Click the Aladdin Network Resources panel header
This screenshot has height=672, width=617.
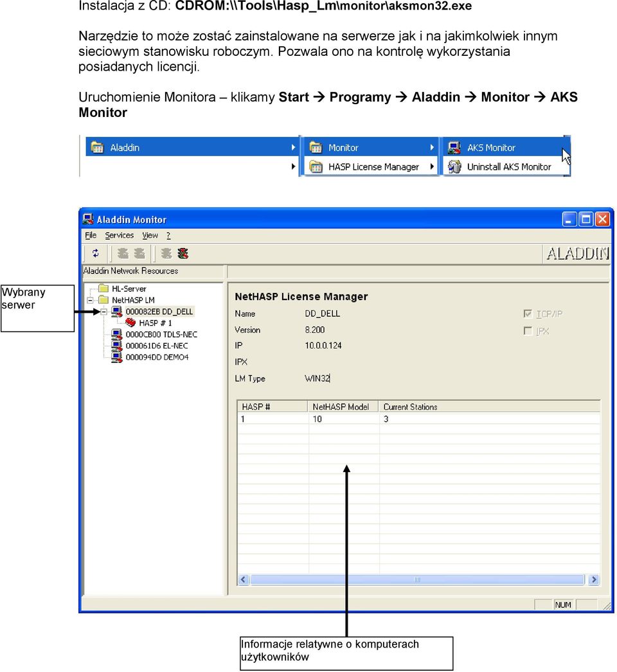[x=154, y=271]
